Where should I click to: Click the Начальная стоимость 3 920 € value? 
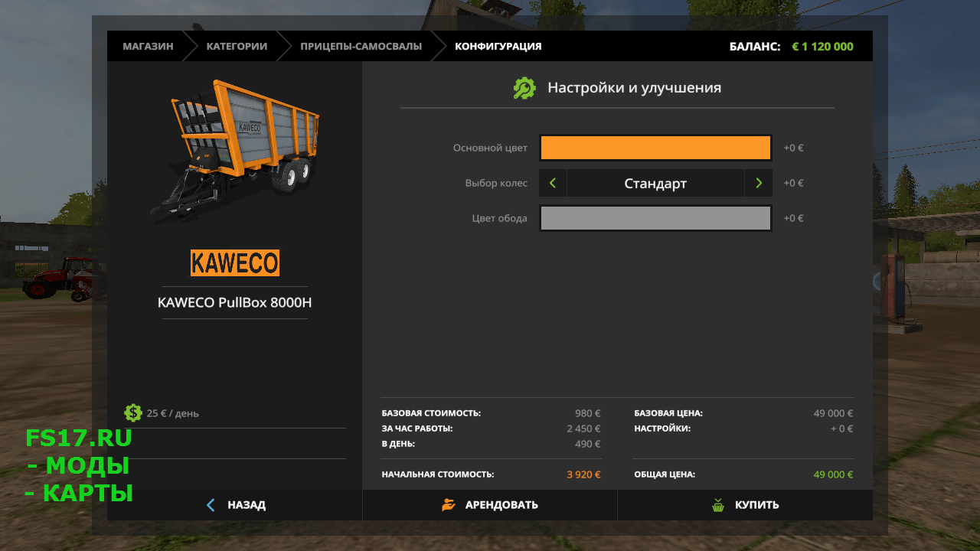click(x=583, y=474)
